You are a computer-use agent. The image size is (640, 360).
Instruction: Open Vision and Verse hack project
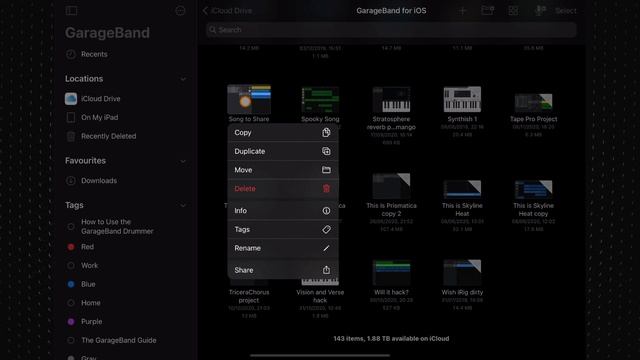[320, 296]
